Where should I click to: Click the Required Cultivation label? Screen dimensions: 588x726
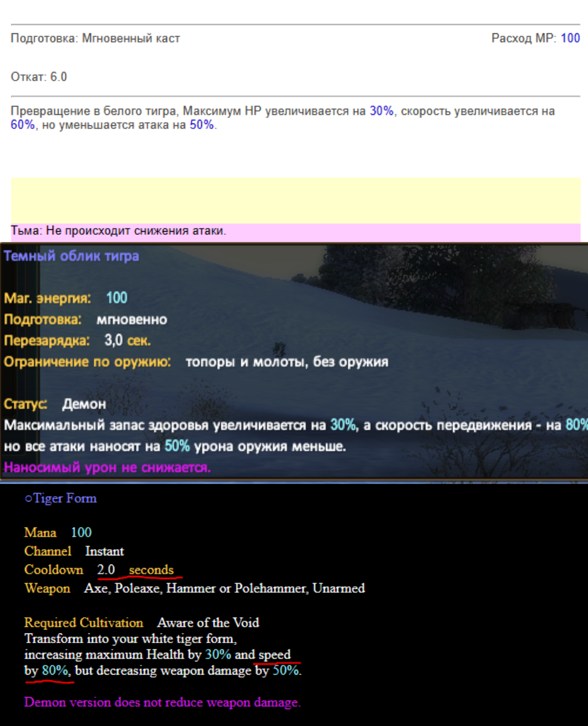83,623
